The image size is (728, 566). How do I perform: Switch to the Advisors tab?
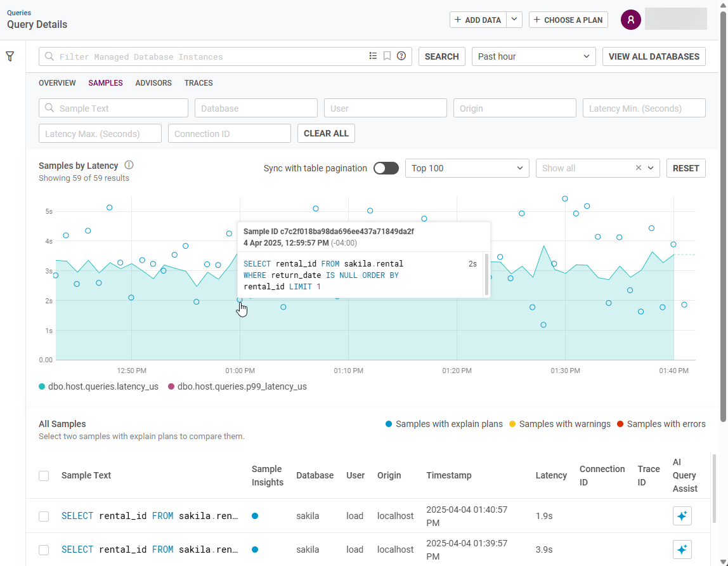click(x=153, y=83)
